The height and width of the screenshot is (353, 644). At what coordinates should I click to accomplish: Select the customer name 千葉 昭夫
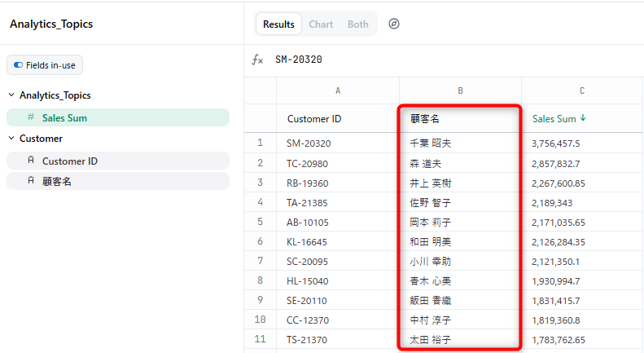click(430, 143)
